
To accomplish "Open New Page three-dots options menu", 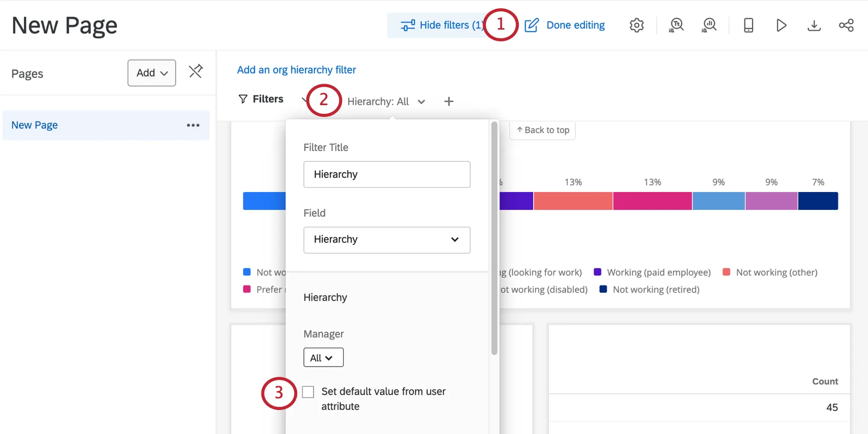I will [193, 125].
